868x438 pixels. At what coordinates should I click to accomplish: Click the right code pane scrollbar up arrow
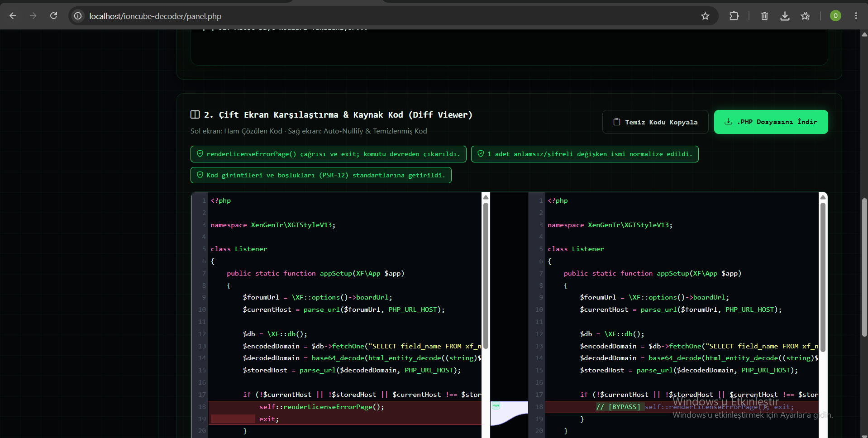(823, 197)
